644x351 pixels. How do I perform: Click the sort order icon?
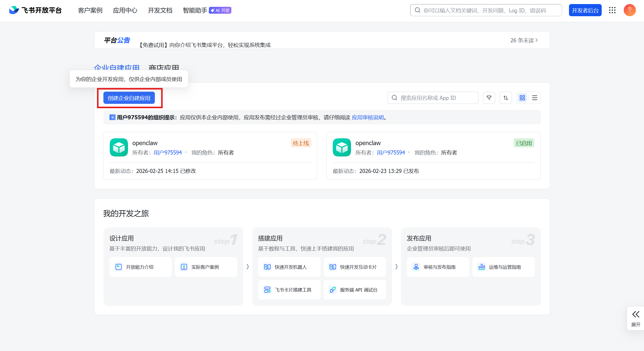pos(506,98)
